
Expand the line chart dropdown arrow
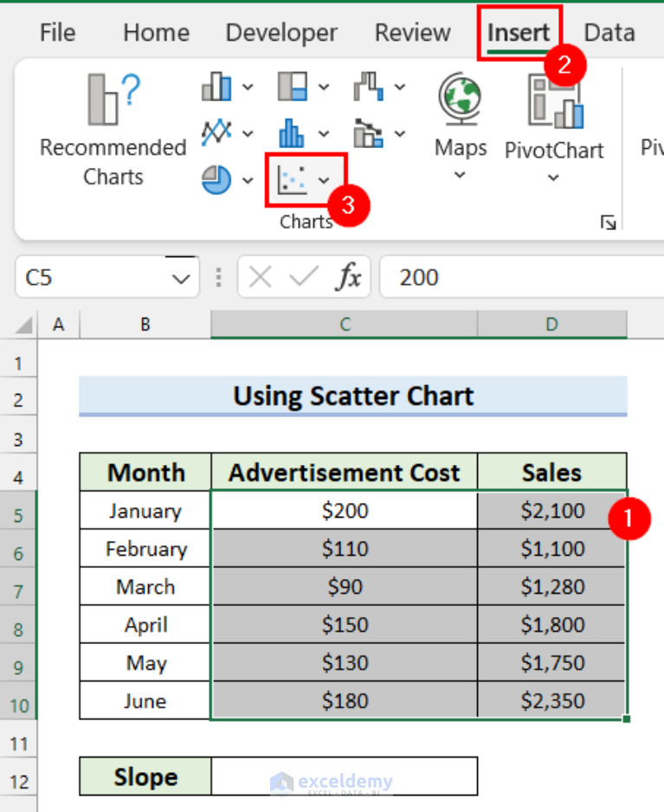[x=248, y=133]
